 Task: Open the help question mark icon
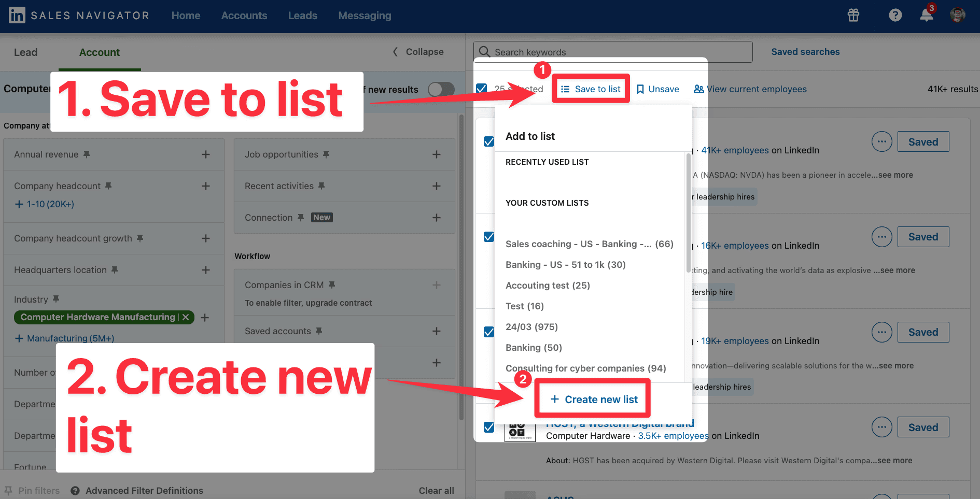pos(895,15)
